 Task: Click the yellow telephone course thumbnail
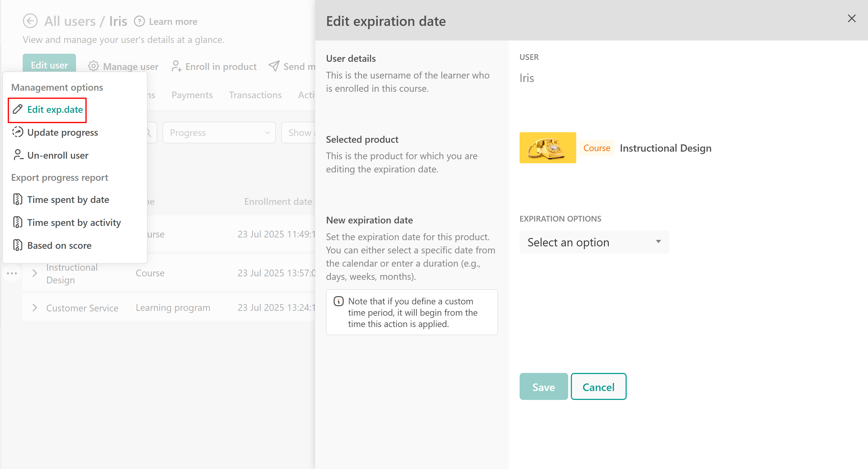pos(548,148)
